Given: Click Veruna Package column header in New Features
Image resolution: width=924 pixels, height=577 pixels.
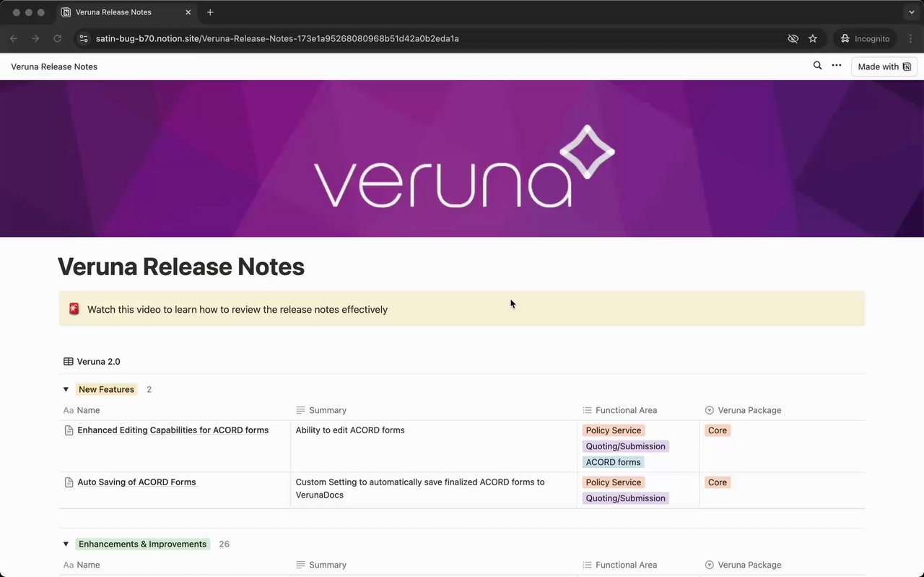Looking at the screenshot, I should tap(743, 410).
